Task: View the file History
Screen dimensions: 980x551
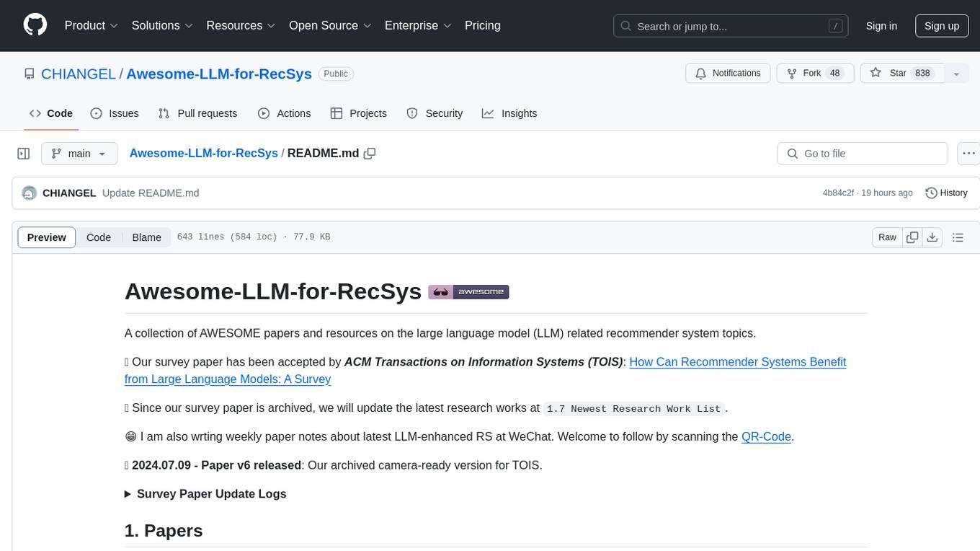Action: tap(946, 193)
